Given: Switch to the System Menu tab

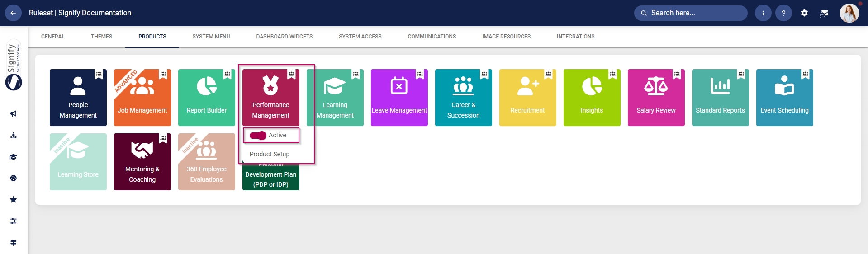Looking at the screenshot, I should point(211,37).
